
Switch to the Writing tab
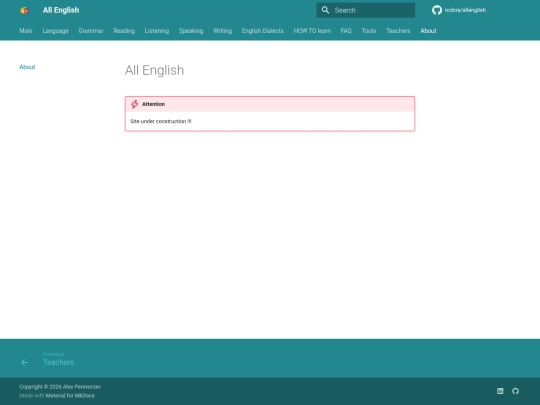point(222,31)
